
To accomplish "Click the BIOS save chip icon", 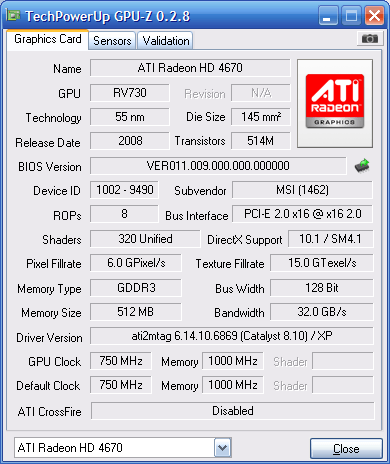I will [x=362, y=165].
